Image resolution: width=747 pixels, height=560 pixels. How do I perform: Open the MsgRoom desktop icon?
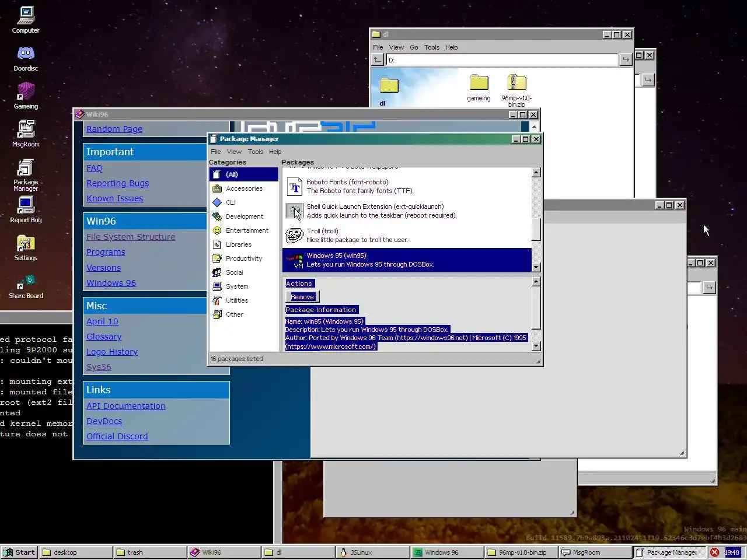[x=26, y=134]
